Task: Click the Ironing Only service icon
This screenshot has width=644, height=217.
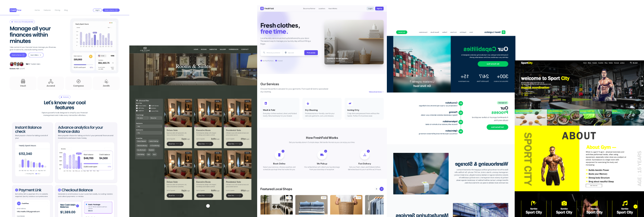Action: (x=350, y=103)
